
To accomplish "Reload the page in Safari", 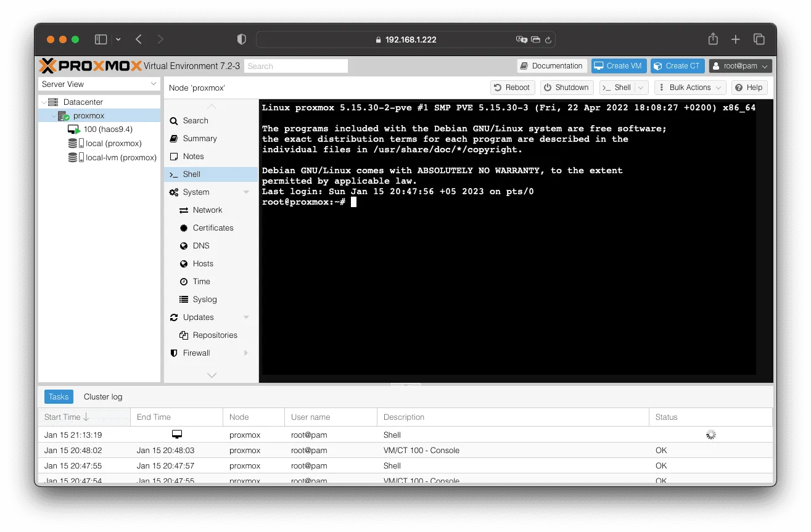I will (x=548, y=39).
